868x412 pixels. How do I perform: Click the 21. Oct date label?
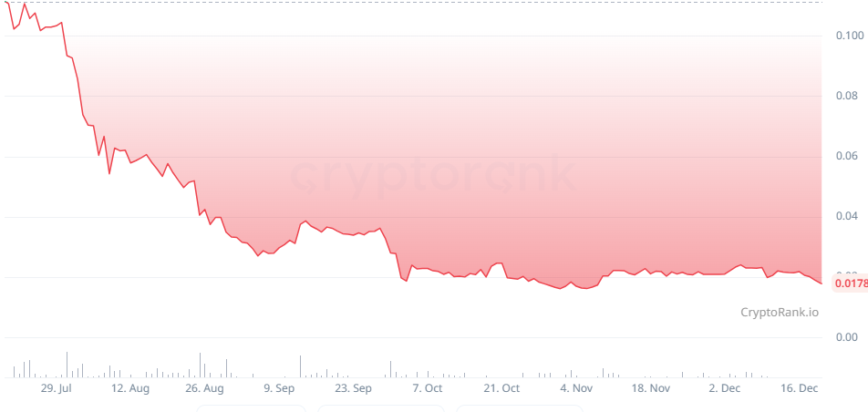[501, 388]
